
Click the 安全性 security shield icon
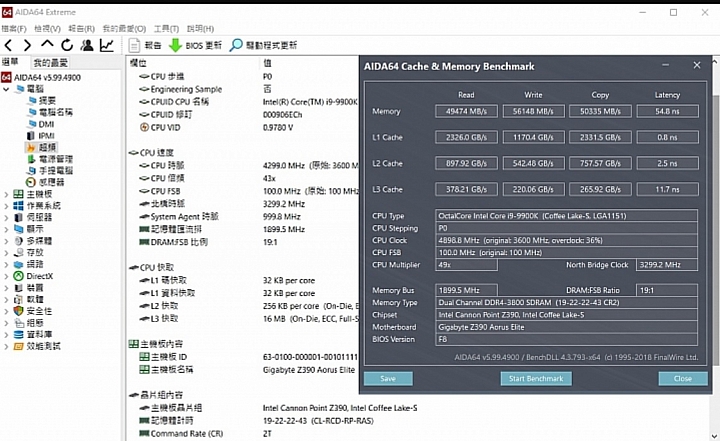point(18,311)
